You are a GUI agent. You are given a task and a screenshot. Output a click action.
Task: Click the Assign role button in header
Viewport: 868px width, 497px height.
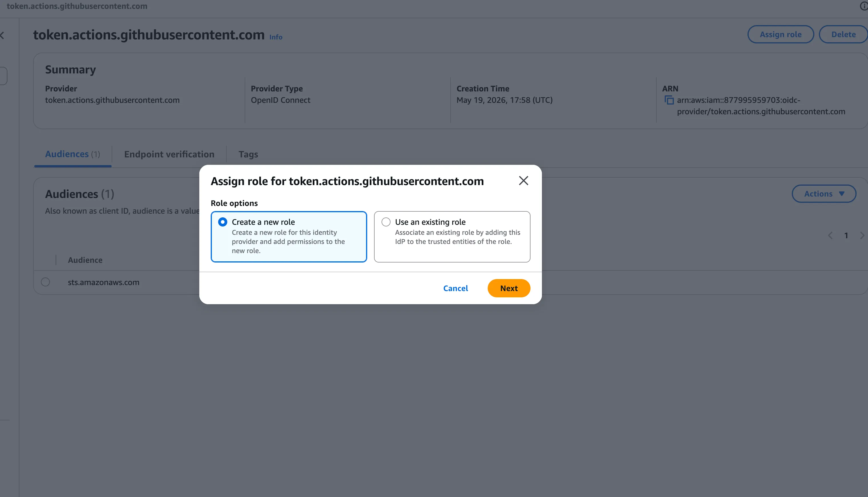(781, 34)
